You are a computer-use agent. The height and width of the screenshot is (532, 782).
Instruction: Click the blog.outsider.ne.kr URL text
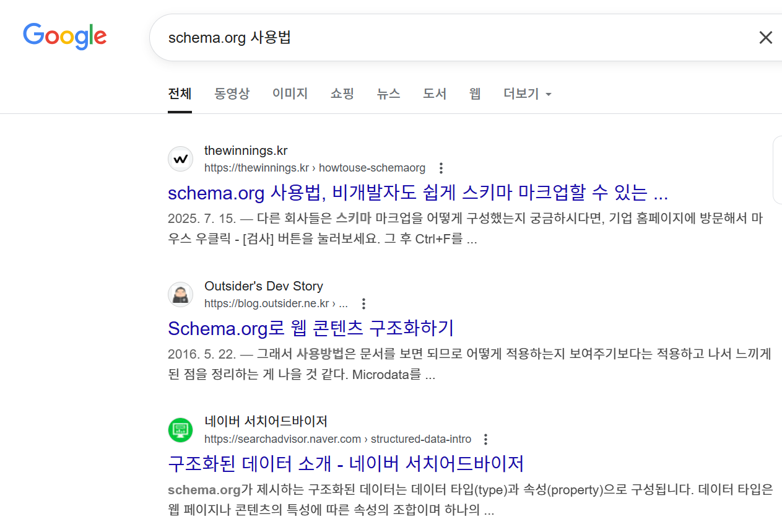(276, 303)
